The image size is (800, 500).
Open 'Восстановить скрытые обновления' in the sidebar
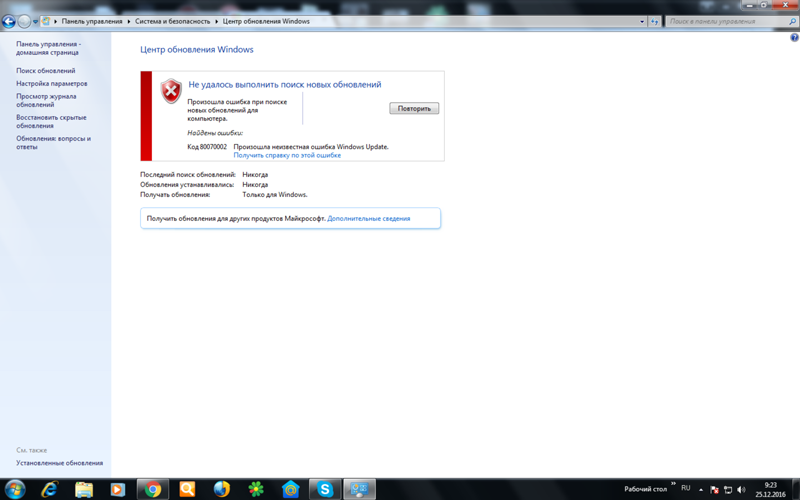(51, 121)
